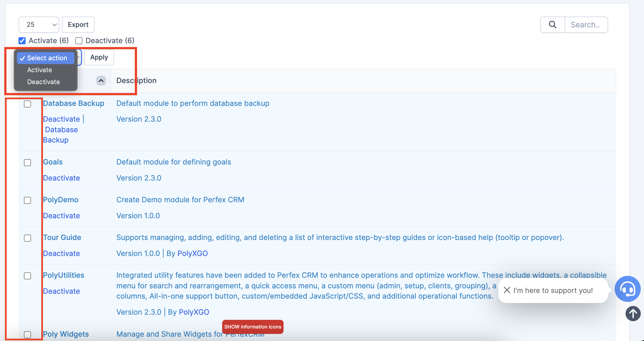
Task: Click the scroll-to-top arrow icon
Action: pyautogui.click(x=633, y=314)
